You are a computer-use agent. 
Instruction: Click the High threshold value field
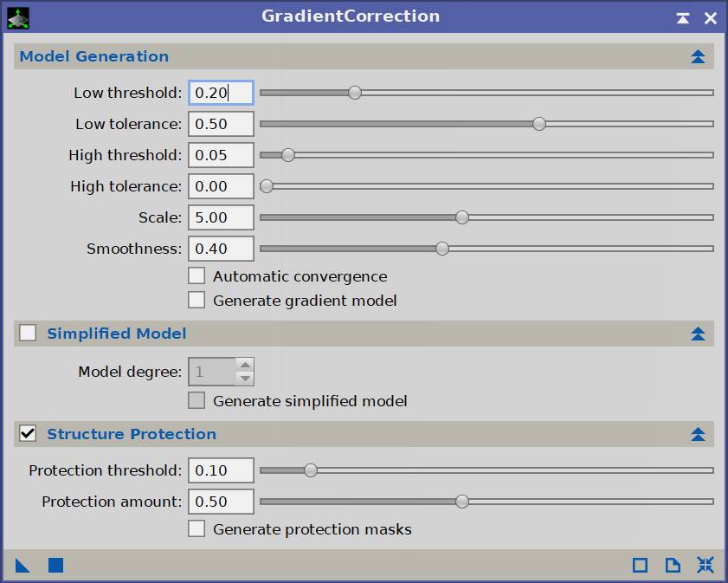221,155
